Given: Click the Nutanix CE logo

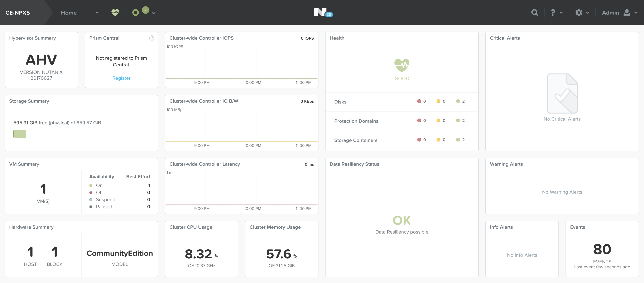Looking at the screenshot, I should tap(323, 12).
